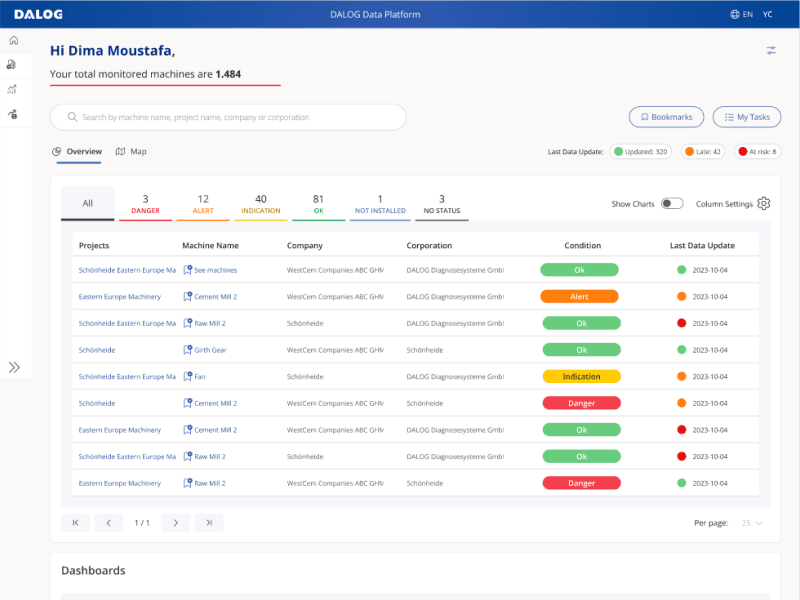This screenshot has width=800, height=600.
Task: Select the 3 Danger tab
Action: pyautogui.click(x=145, y=204)
